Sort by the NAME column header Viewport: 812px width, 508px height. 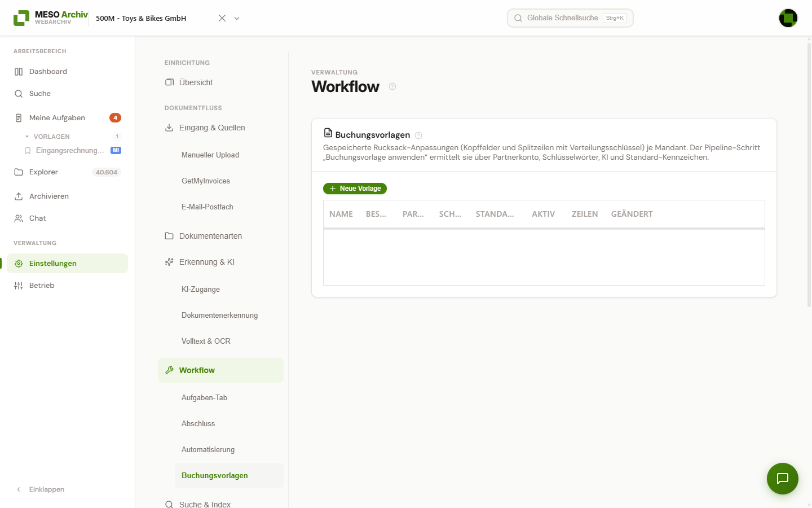pyautogui.click(x=341, y=214)
